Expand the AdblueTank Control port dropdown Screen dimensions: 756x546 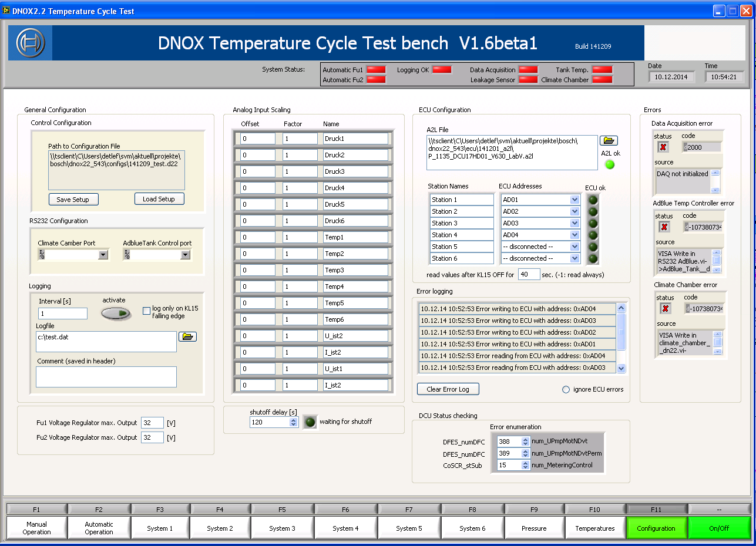pos(186,255)
